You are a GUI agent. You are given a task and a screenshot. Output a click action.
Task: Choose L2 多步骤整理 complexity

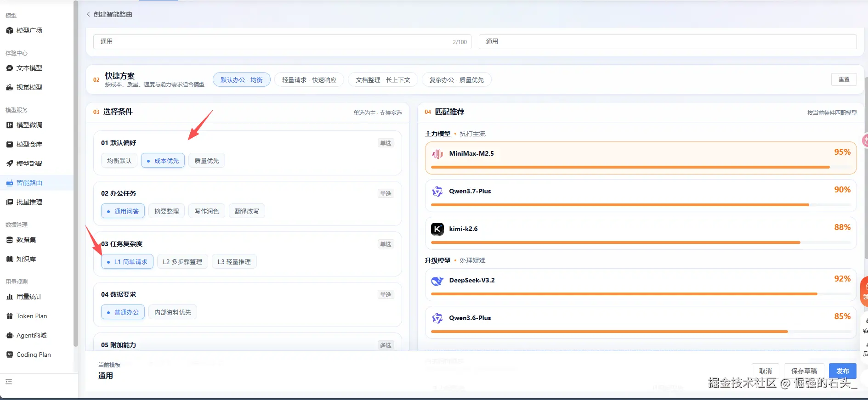pos(182,262)
